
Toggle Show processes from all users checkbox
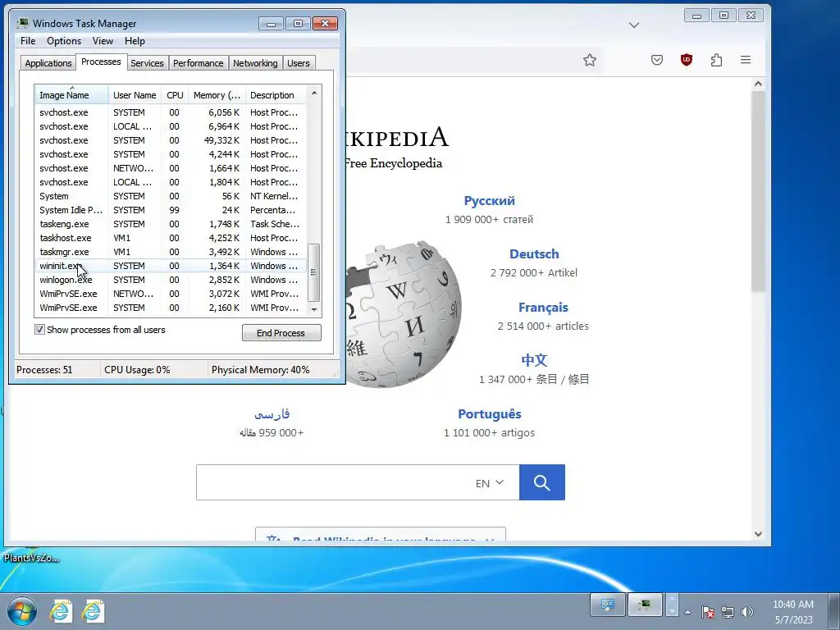[39, 330]
